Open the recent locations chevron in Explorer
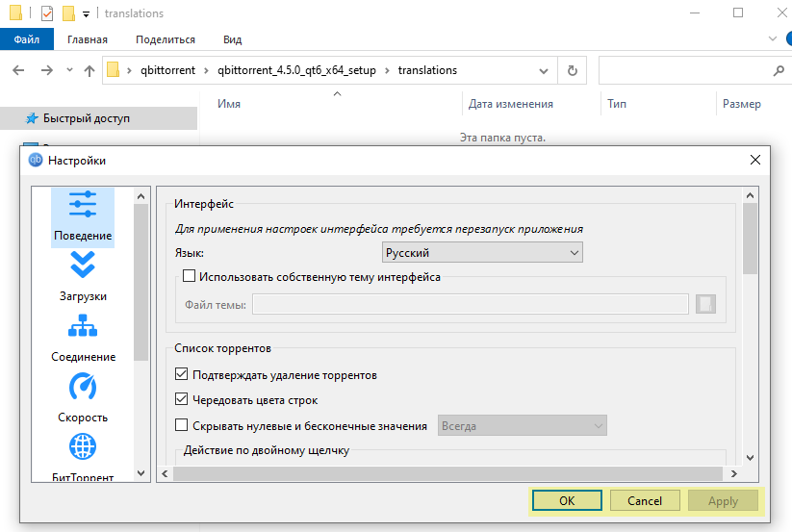The width and height of the screenshot is (792, 532). pyautogui.click(x=69, y=70)
